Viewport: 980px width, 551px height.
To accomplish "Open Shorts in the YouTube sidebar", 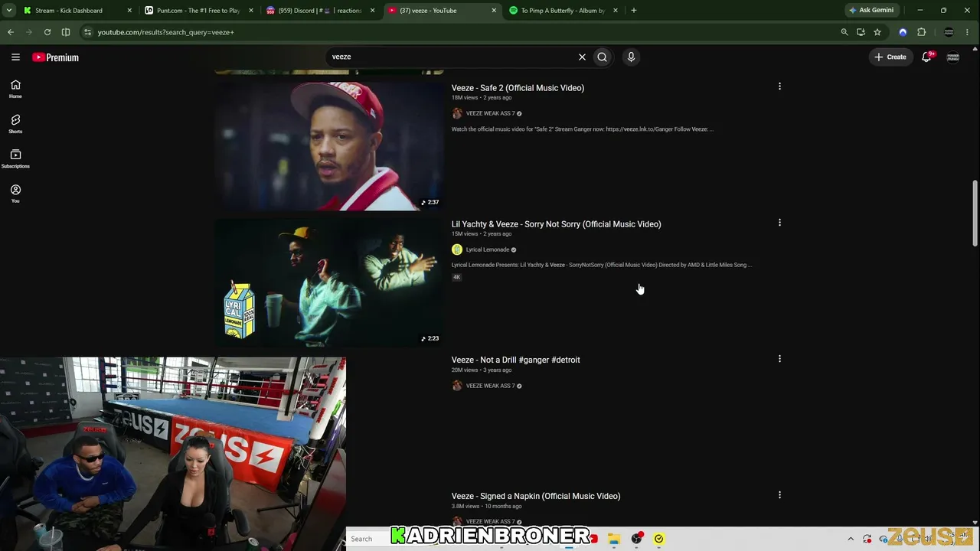I will (x=15, y=124).
